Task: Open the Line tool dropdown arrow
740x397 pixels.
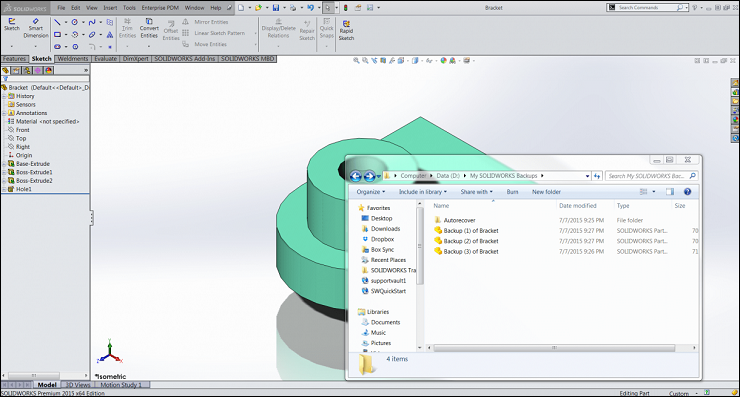Action: (x=66, y=22)
